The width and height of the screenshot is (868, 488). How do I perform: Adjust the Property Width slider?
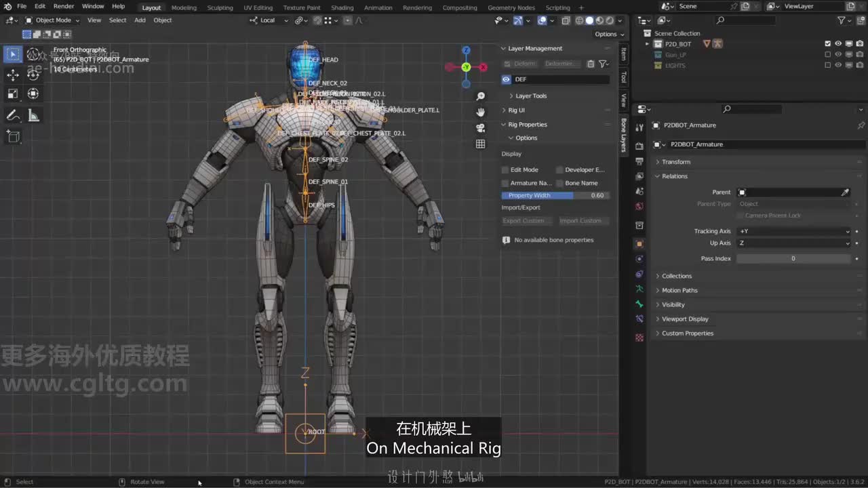(x=555, y=195)
